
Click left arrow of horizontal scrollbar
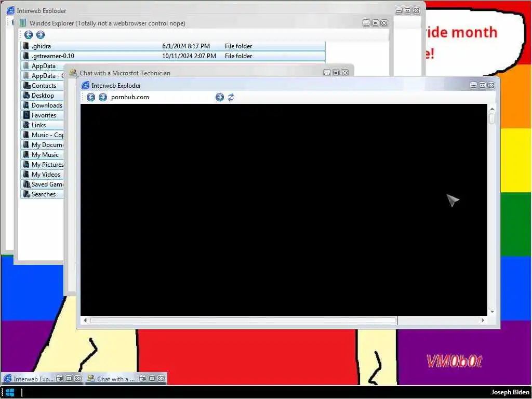click(85, 320)
